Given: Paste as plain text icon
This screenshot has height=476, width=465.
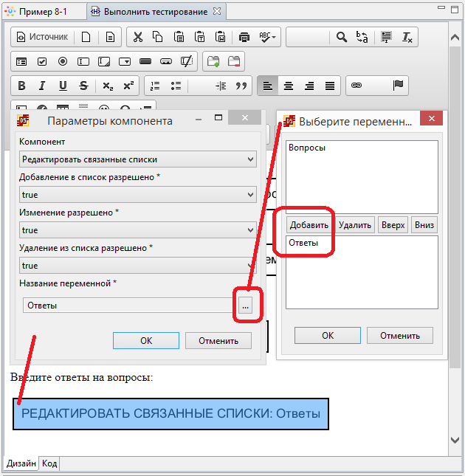Looking at the screenshot, I should [x=199, y=37].
